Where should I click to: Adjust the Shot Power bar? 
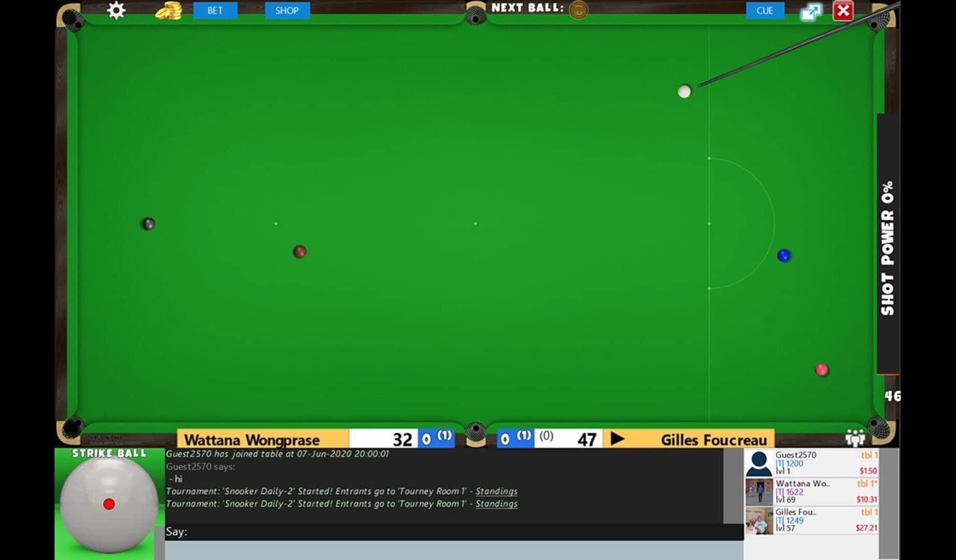coord(887,244)
